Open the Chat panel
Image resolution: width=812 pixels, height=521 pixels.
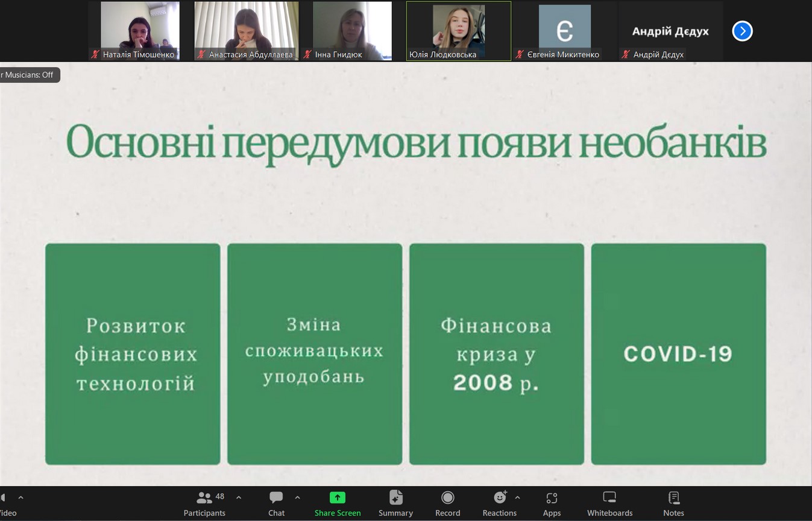tap(276, 498)
